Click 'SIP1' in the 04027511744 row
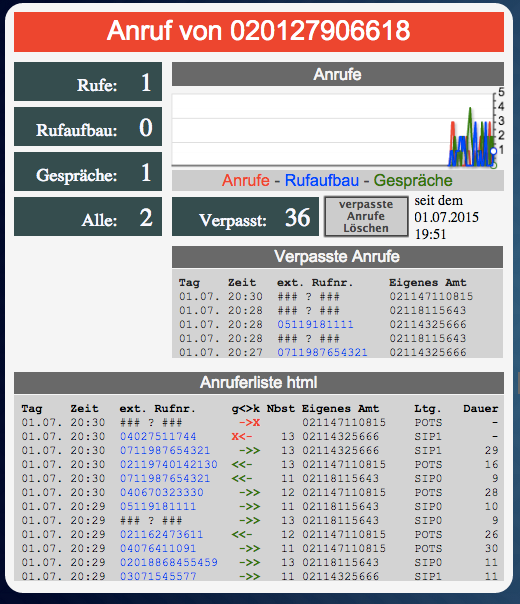 [x=428, y=436]
